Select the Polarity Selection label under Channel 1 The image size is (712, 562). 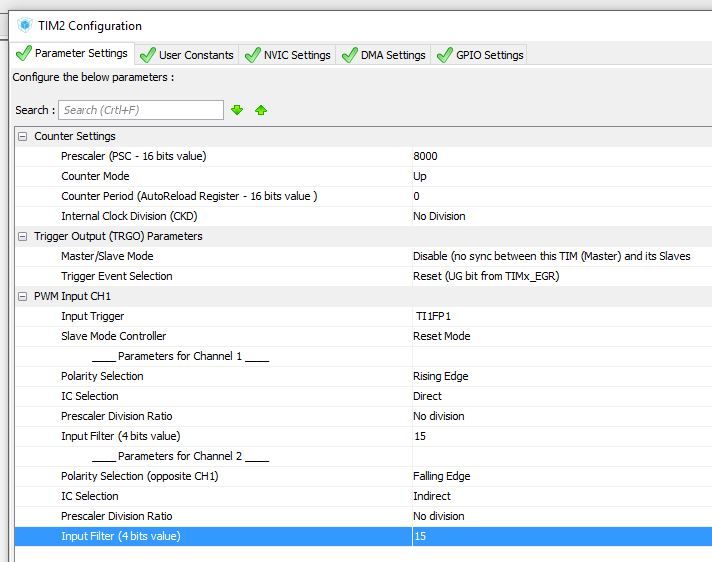coord(102,376)
